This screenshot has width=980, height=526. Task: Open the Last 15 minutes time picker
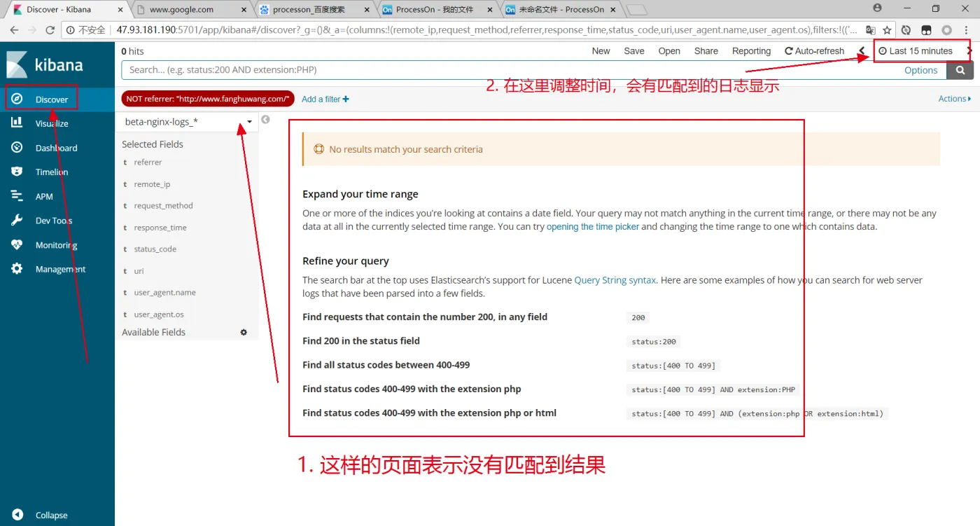(916, 51)
